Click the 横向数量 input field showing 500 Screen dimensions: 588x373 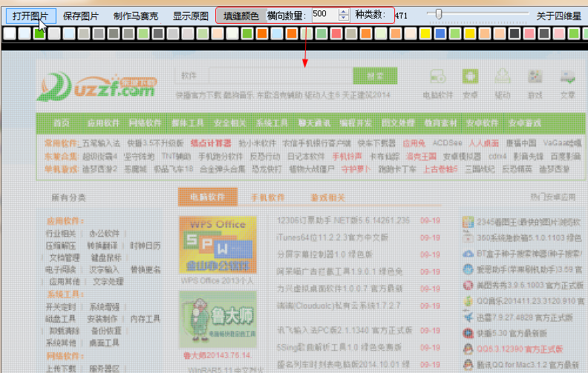(324, 15)
